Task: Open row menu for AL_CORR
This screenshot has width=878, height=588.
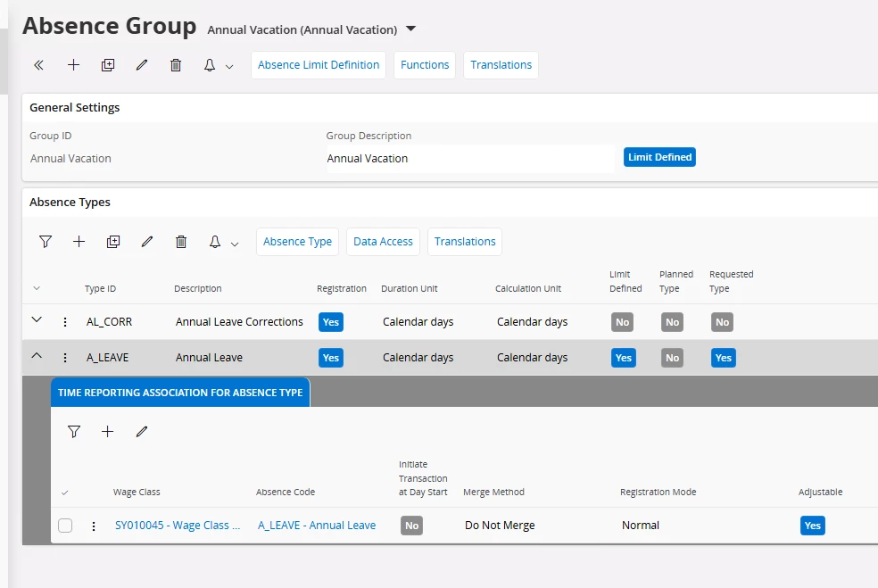Action: (x=65, y=322)
